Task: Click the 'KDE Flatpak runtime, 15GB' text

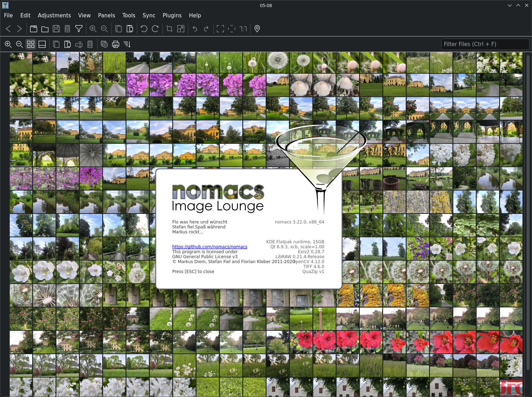Action: (295, 242)
